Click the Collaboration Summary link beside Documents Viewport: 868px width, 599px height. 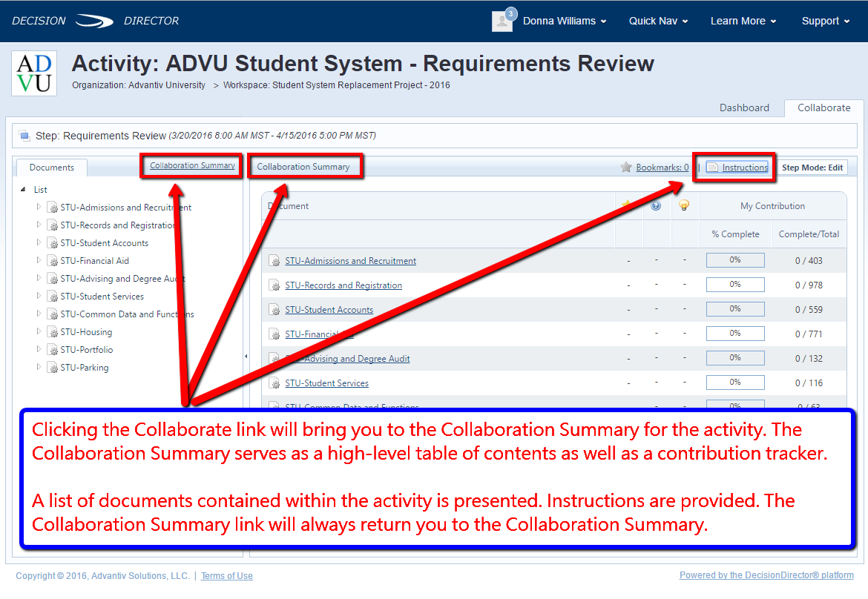pyautogui.click(x=192, y=165)
